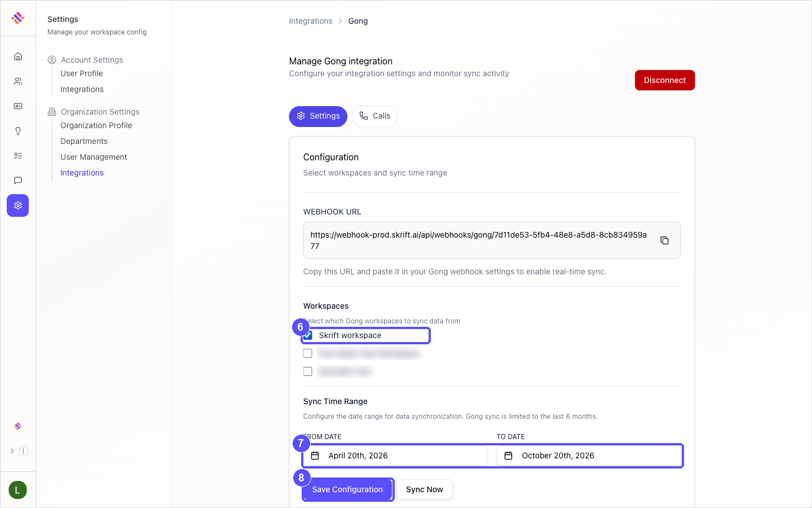
Task: Switch to the Settings tab
Action: 318,116
